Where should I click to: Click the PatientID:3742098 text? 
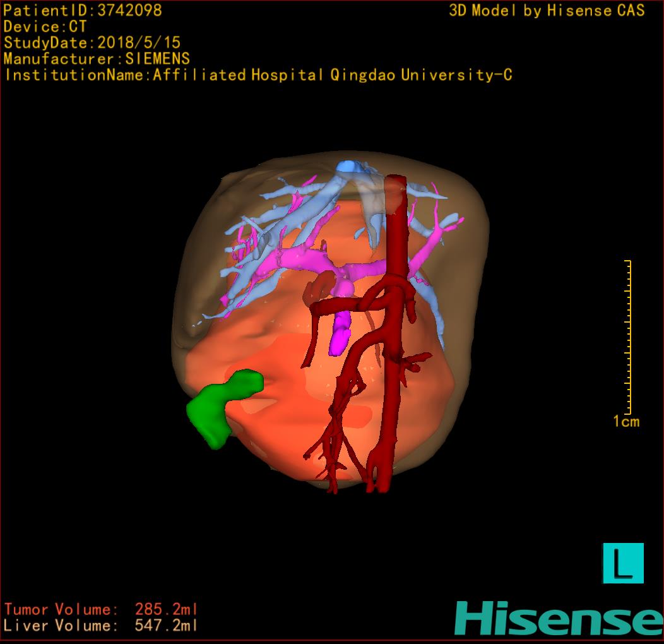(83, 10)
